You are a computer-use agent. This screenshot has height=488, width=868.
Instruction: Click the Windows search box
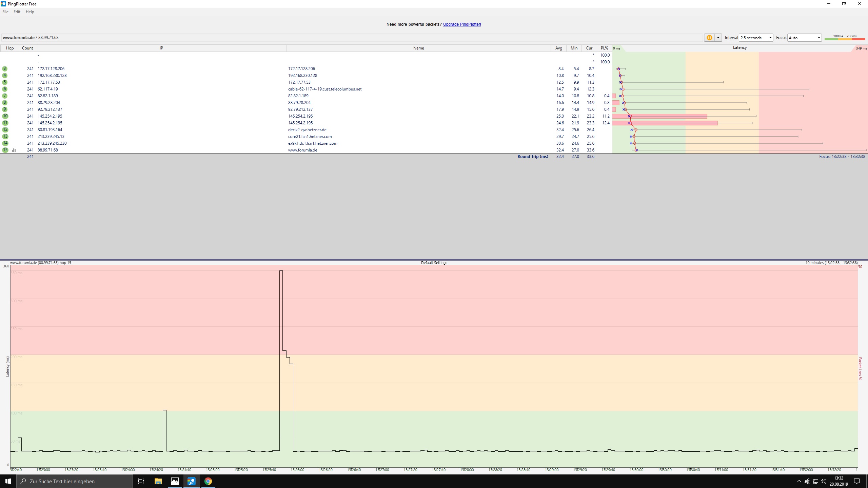(75, 481)
